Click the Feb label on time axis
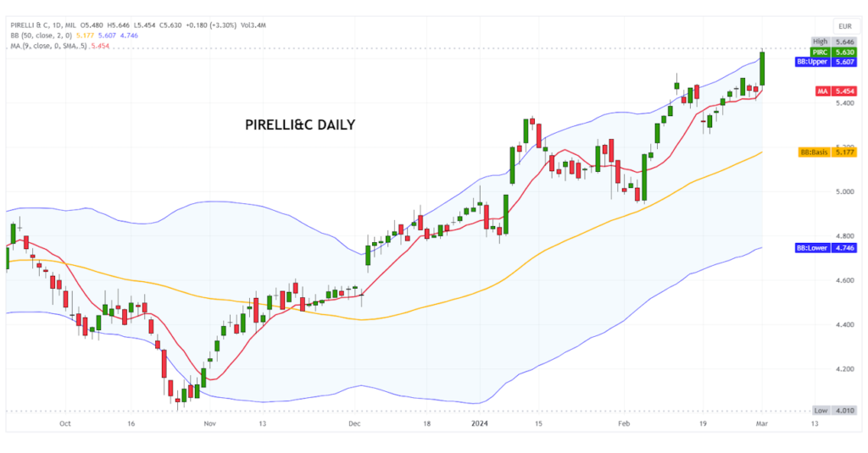The width and height of the screenshot is (868, 453). pyautogui.click(x=625, y=423)
